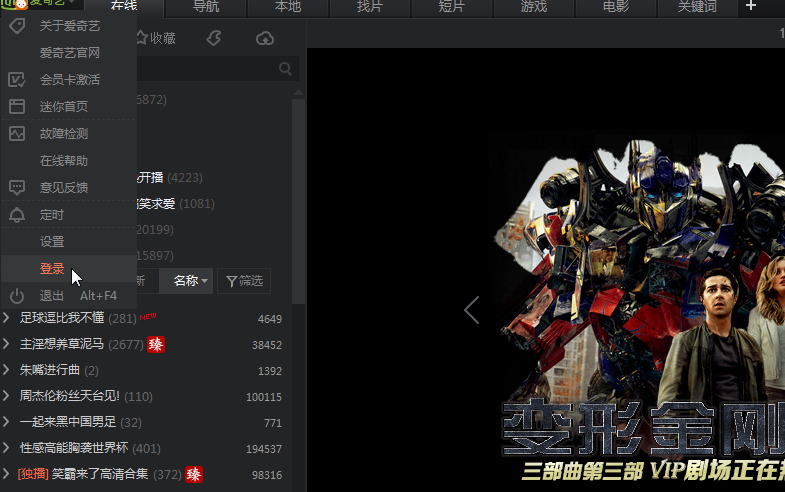Click the play count 194537
The image size is (785, 492).
click(x=264, y=449)
